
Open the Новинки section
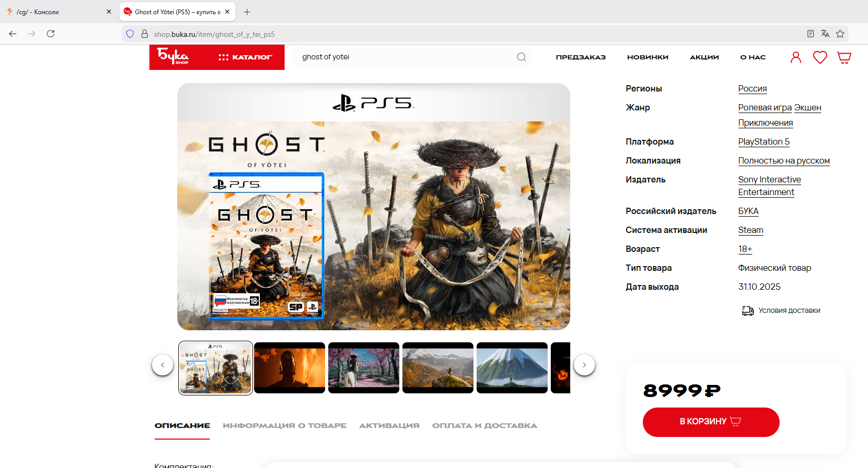(648, 57)
